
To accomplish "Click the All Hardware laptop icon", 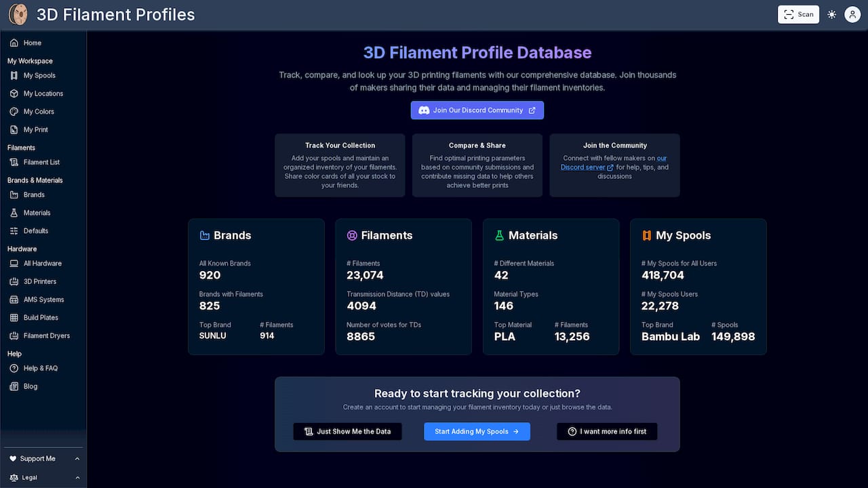I will 14,263.
